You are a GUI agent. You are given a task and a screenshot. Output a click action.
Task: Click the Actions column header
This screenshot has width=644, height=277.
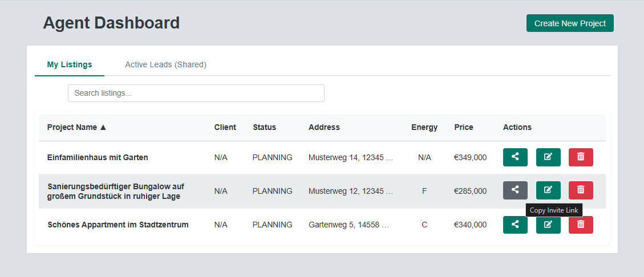[517, 127]
